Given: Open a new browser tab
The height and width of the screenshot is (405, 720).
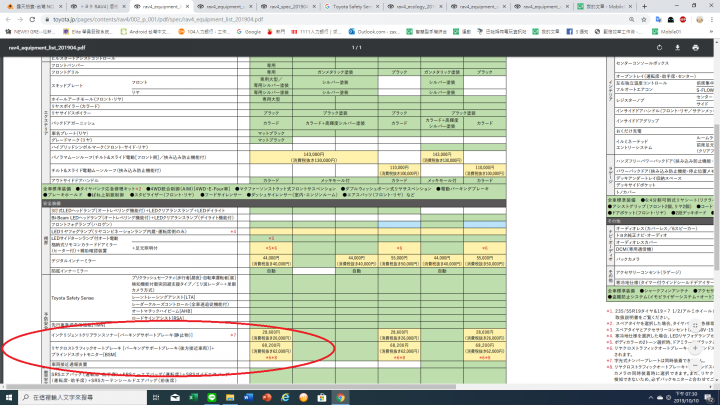Looking at the screenshot, I should pos(644,6).
